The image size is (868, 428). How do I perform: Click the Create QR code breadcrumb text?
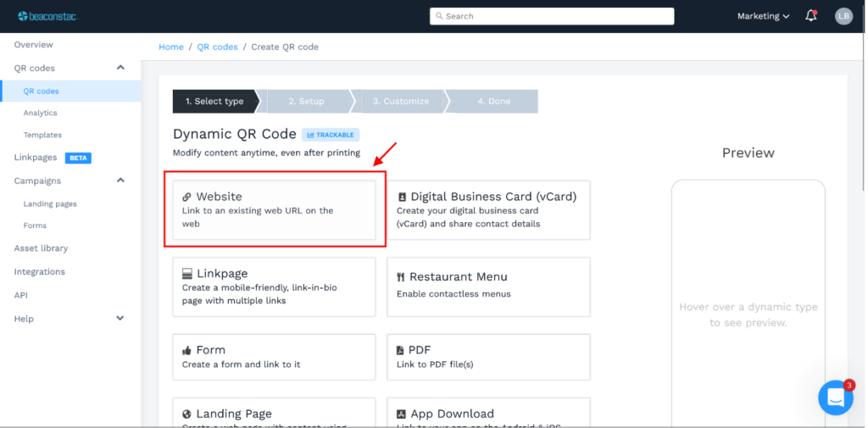pyautogui.click(x=285, y=47)
